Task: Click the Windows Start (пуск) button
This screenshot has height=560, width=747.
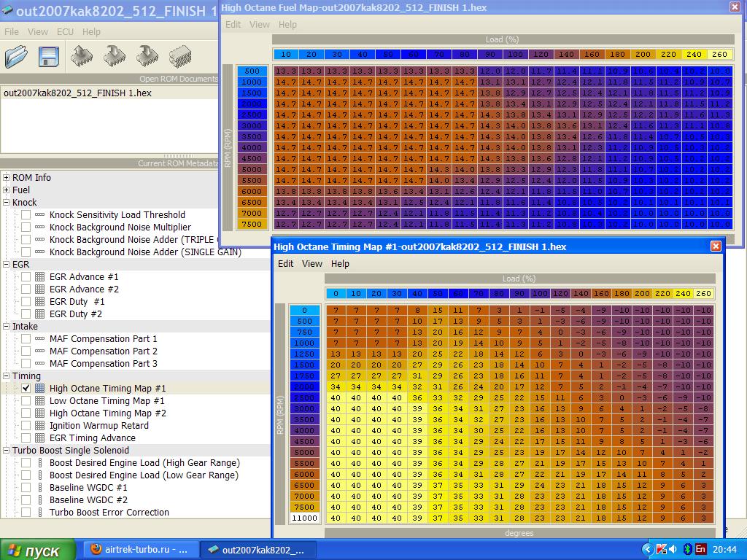Action: tap(38, 550)
